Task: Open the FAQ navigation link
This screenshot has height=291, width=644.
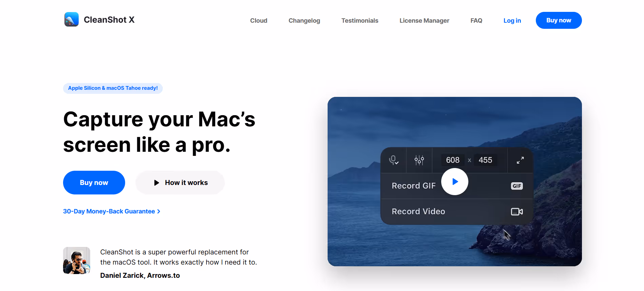Action: tap(476, 21)
